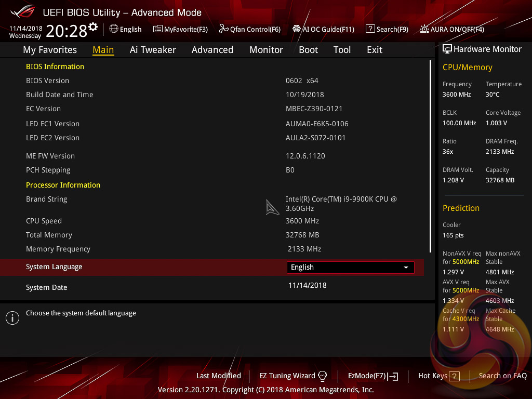Open Search on FAQ link

[502, 376]
